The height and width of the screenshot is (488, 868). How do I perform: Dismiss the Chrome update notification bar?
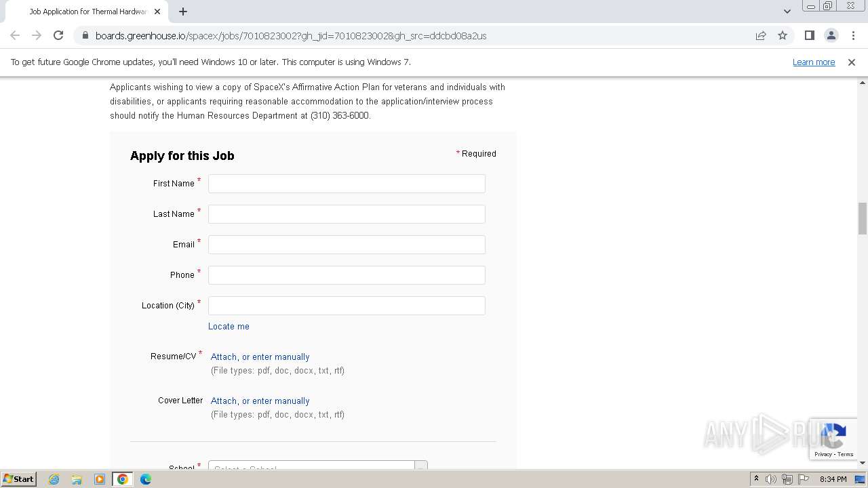click(x=851, y=62)
